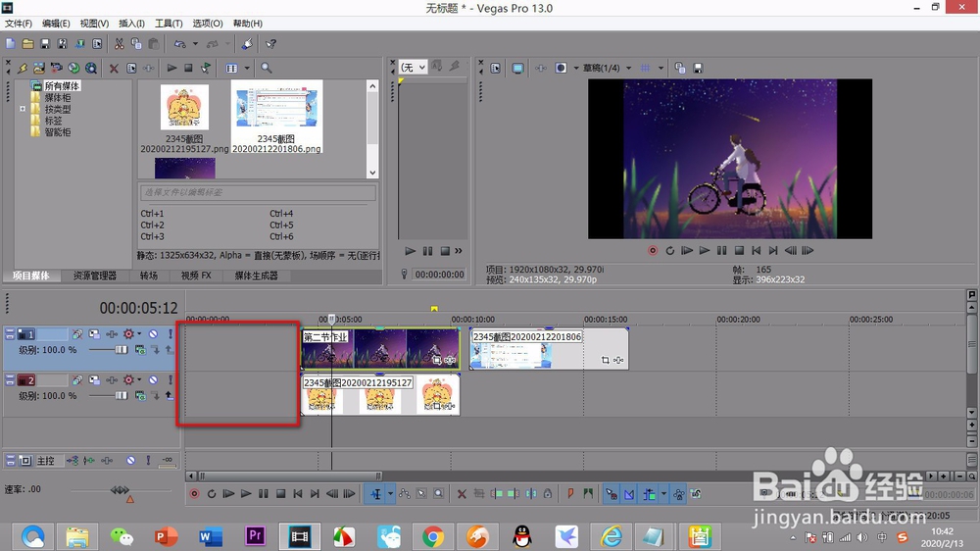Open the Edit tool dropdown arrow in timeline toolbar
Image resolution: width=980 pixels, height=551 pixels.
tap(391, 494)
